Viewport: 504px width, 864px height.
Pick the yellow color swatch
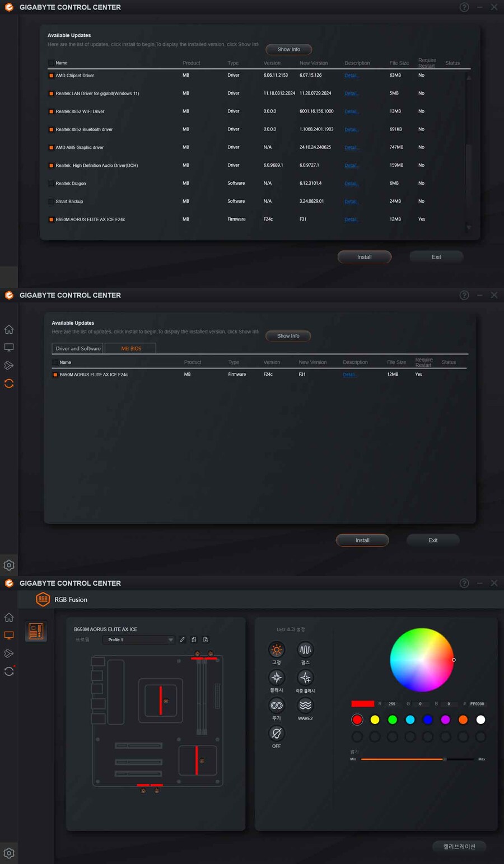coord(375,720)
